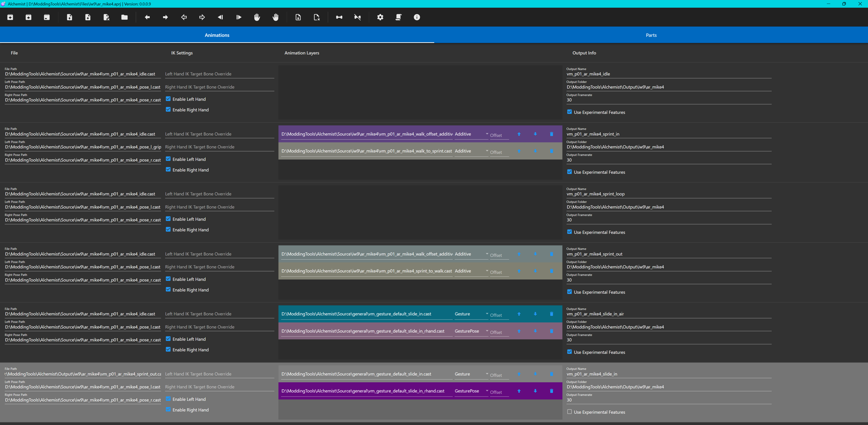Click the outlined left arrow toolbar icon
The image size is (868, 425).
coord(184,17)
